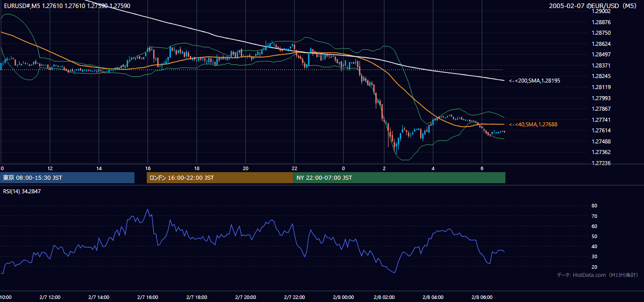Viewport: 644px width, 302px height.
Task: Click the 2/7 20:00 date label
Action: 245,297
